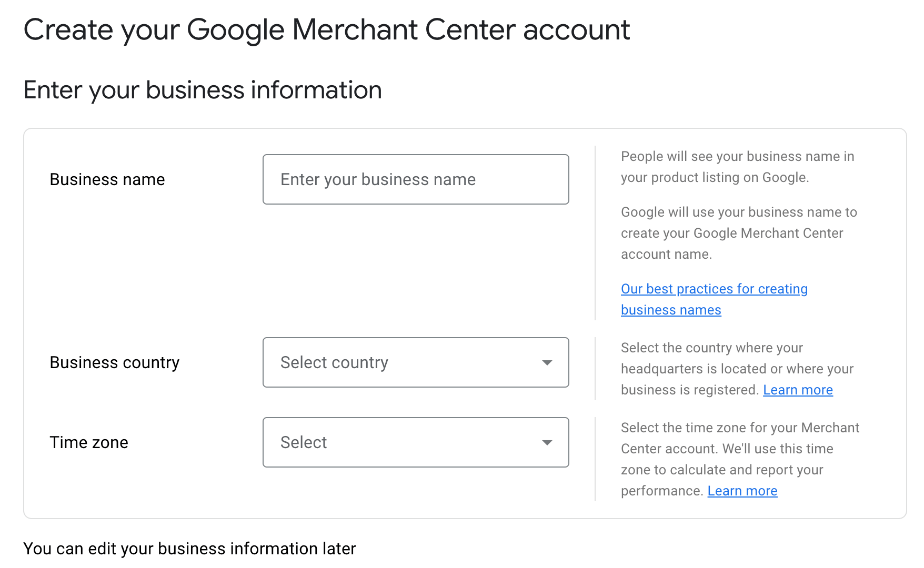
Task: Click the business information edit notice text
Action: pos(189,549)
